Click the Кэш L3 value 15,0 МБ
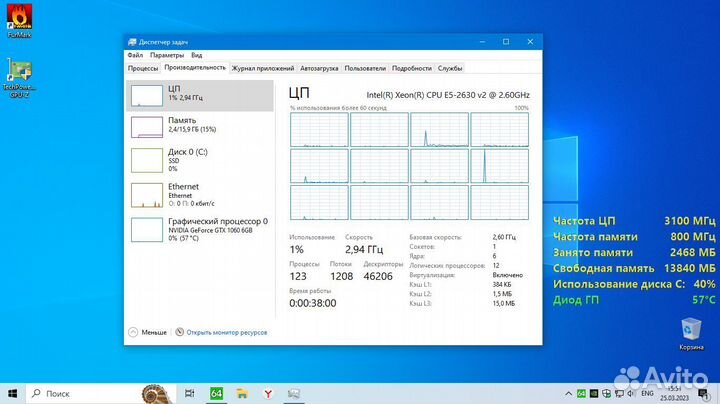The height and width of the screenshot is (404, 720). point(504,303)
